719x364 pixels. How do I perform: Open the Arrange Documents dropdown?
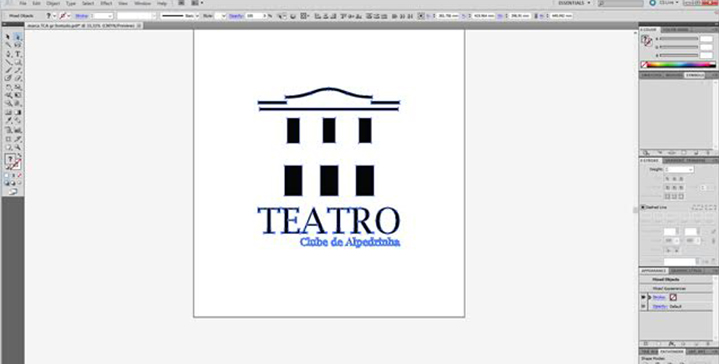pos(196,3)
